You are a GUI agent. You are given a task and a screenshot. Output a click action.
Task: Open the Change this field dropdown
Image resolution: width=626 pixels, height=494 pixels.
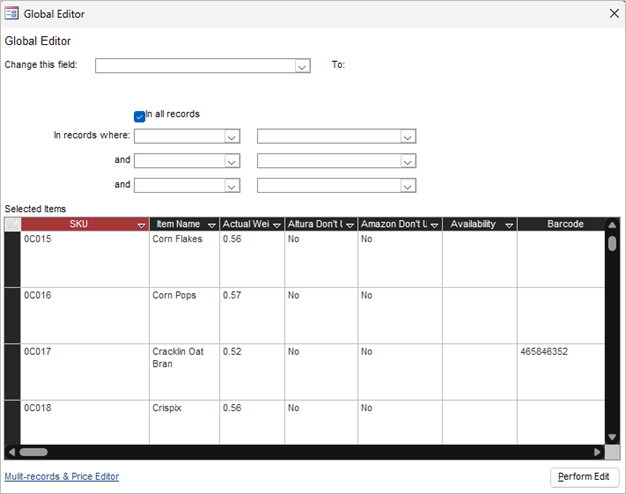(x=302, y=66)
